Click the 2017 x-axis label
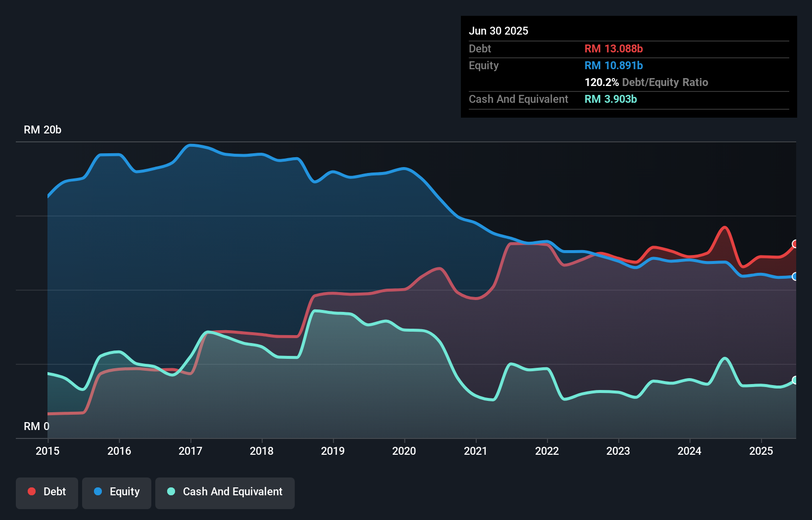Viewport: 812px width, 520px height. tap(190, 451)
